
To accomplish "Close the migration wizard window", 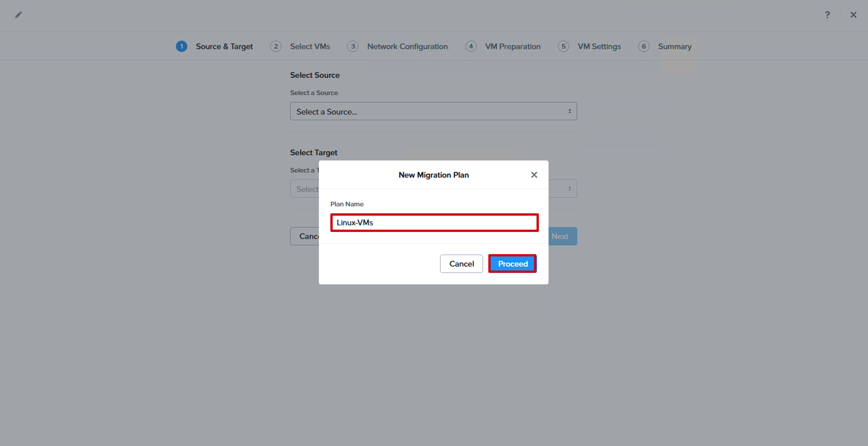I will (x=853, y=15).
